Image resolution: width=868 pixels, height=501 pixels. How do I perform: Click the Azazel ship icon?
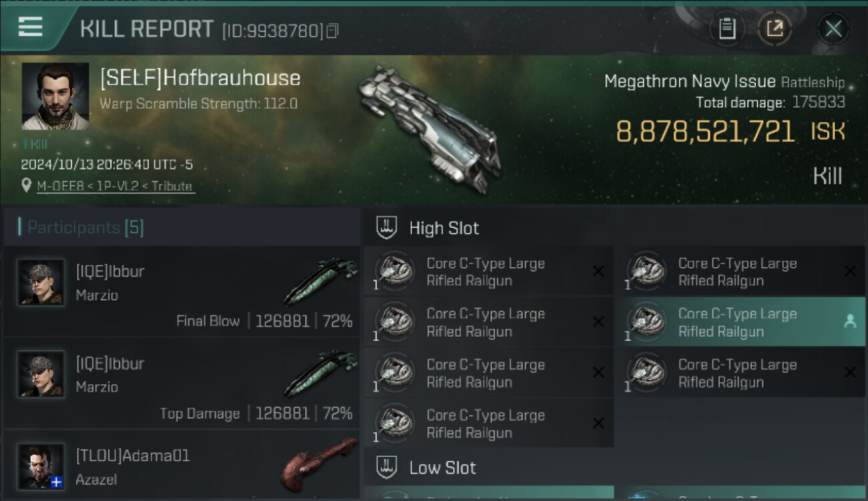pos(318,463)
